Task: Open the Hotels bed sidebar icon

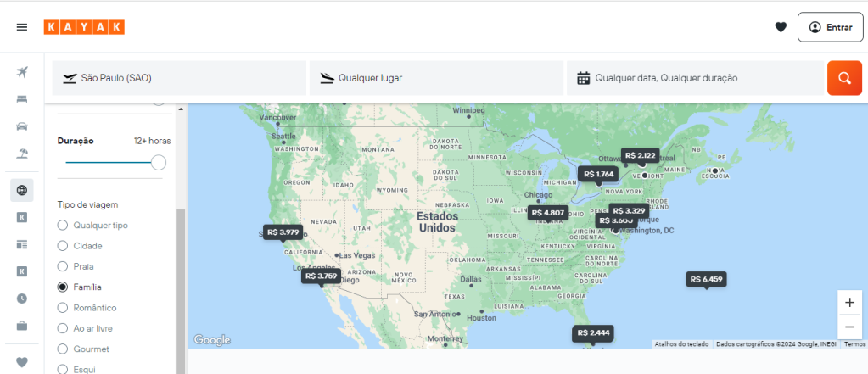Action: click(21, 99)
